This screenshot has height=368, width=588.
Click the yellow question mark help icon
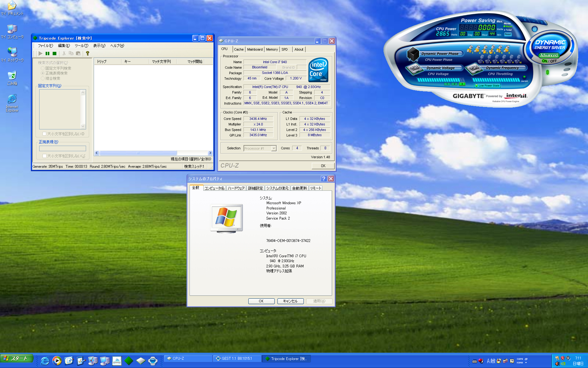pyautogui.click(x=88, y=53)
